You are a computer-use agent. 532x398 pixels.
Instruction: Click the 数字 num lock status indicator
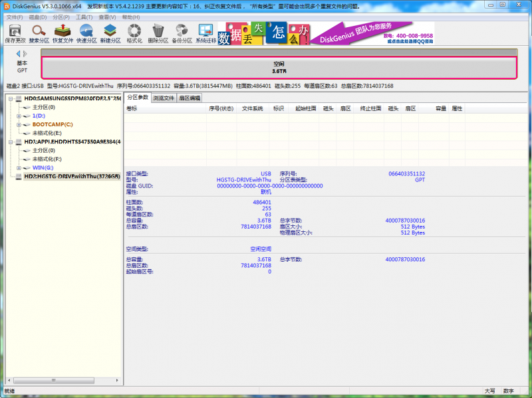pos(508,391)
